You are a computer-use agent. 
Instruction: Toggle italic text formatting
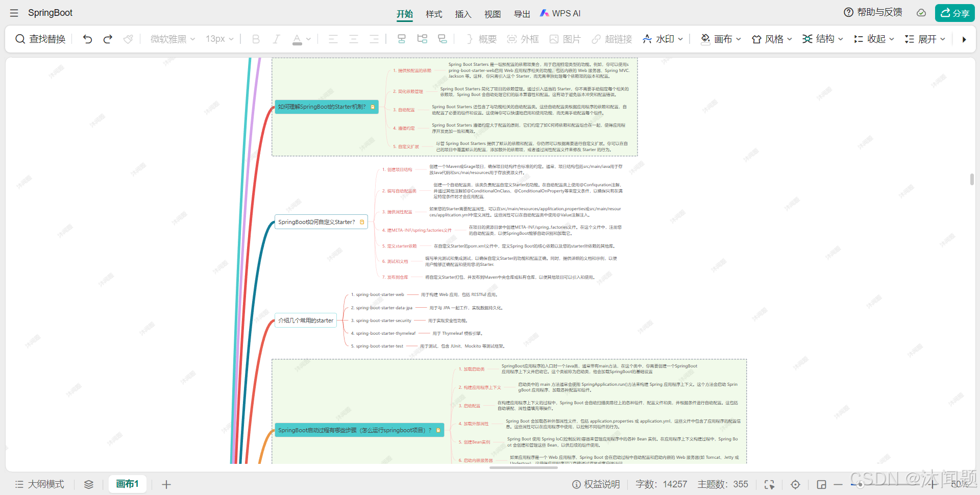(276, 39)
